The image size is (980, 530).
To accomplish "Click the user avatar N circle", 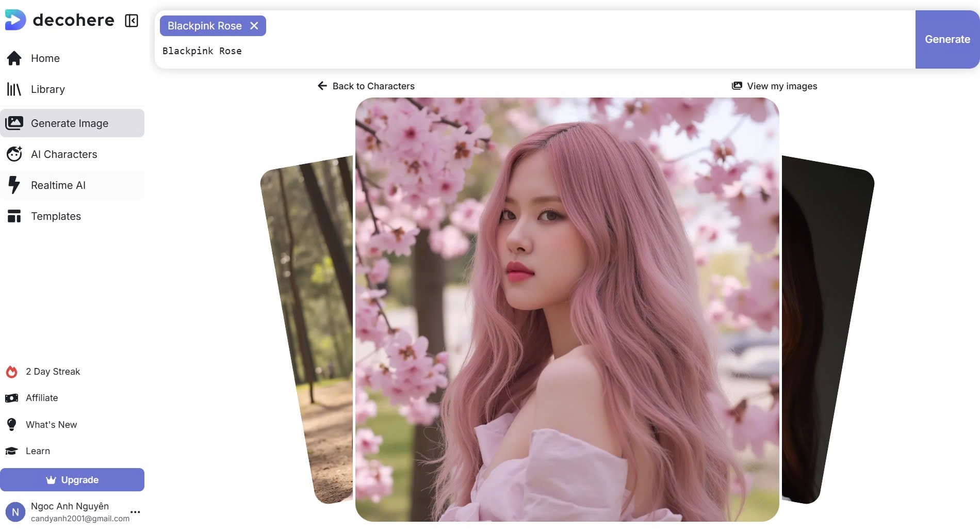I will [15, 512].
